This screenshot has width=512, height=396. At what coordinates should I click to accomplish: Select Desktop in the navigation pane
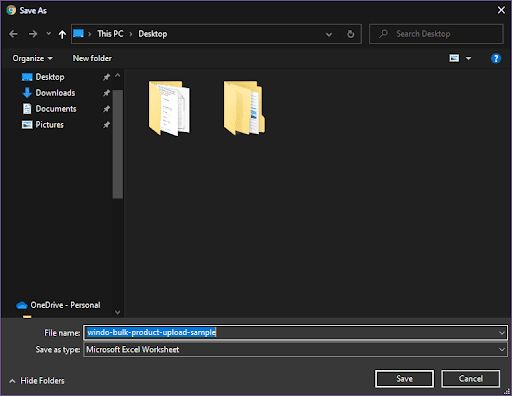coord(50,77)
